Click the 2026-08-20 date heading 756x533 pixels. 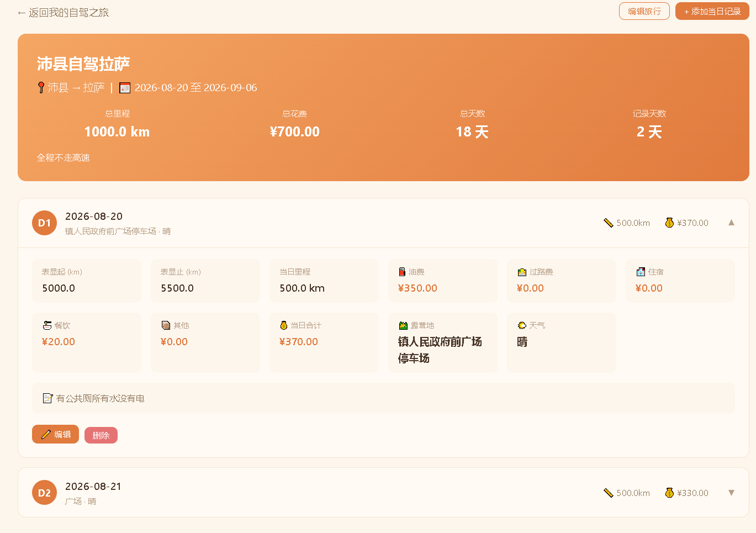94,216
